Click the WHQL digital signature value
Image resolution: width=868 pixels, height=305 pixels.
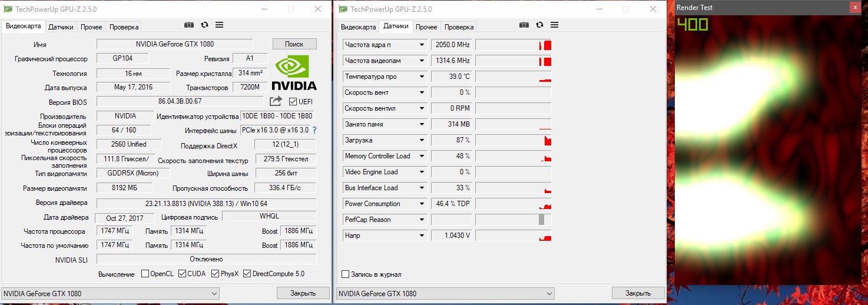tap(269, 216)
